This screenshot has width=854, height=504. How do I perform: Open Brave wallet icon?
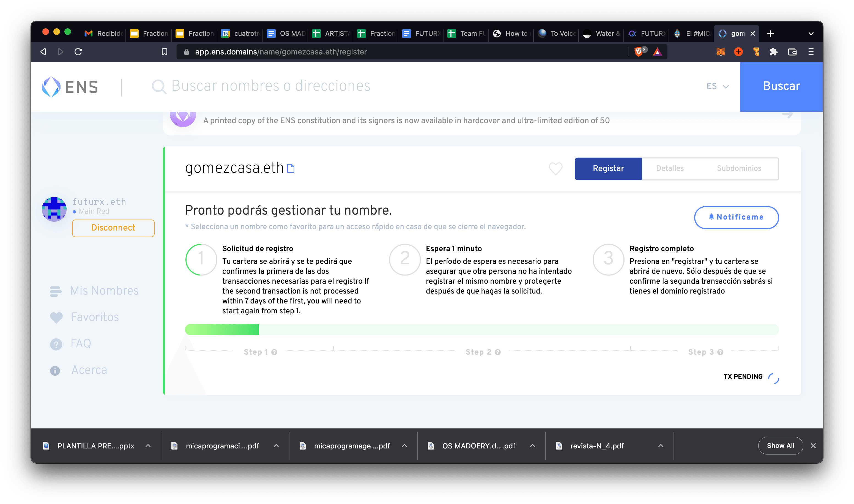tap(792, 52)
